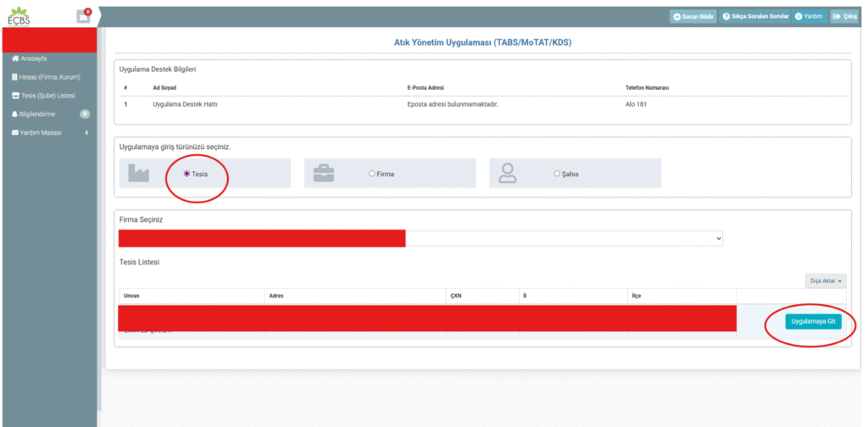Click the home icon next to Anasayfa
This screenshot has width=868, height=427.
tap(15, 58)
